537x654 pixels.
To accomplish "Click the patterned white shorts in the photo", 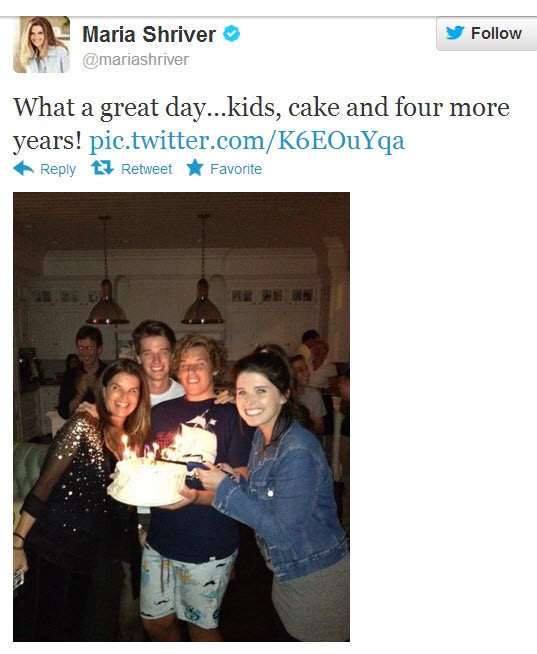I will point(188,586).
